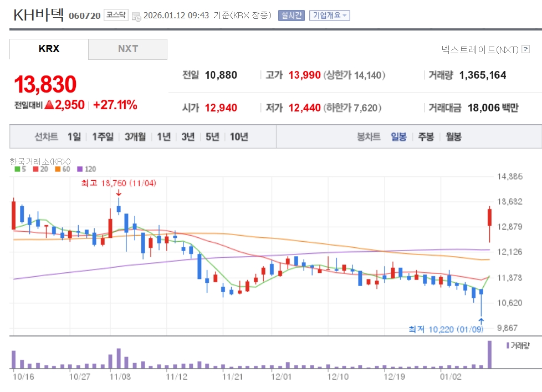Click the 12/19 date axis label
The width and height of the screenshot is (542, 392).
394,377
